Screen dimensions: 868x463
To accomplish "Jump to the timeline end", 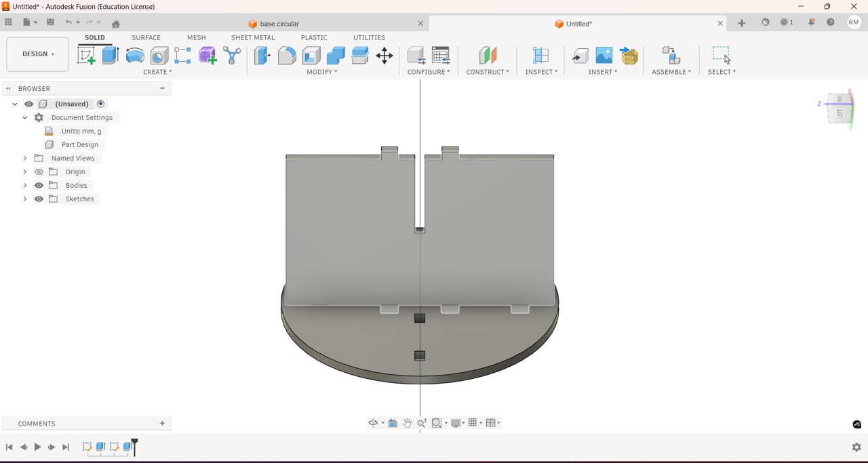I will click(66, 447).
